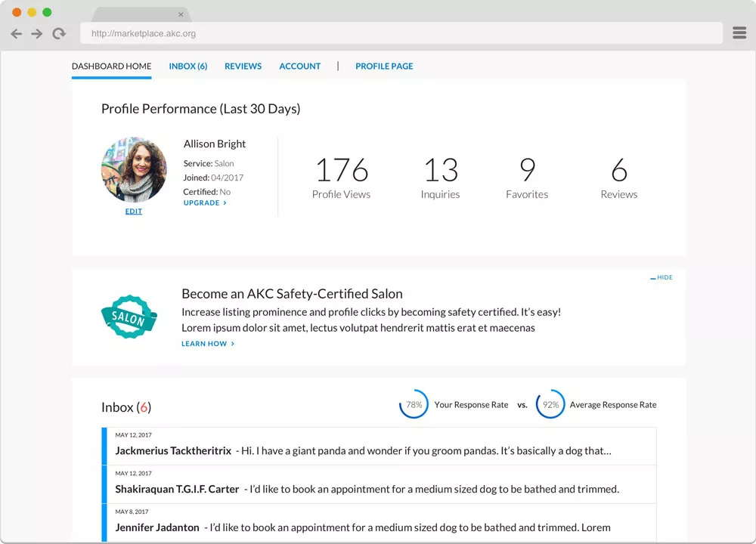This screenshot has height=544, width=756.
Task: Click the 78% response rate circle
Action: (x=414, y=404)
